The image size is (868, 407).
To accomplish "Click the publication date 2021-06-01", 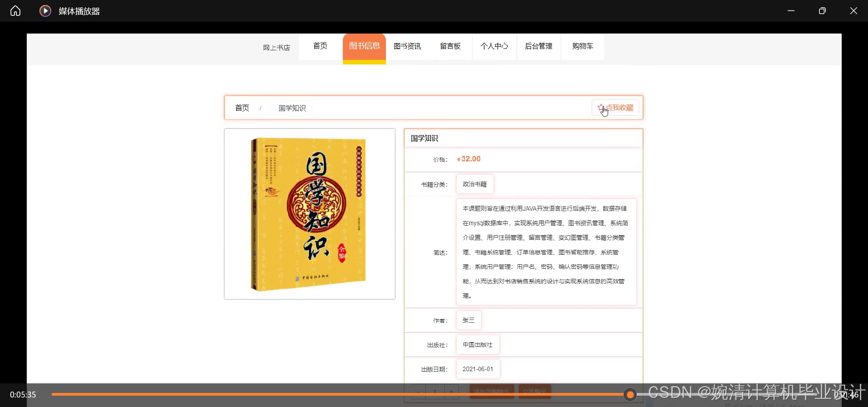I will tap(478, 369).
